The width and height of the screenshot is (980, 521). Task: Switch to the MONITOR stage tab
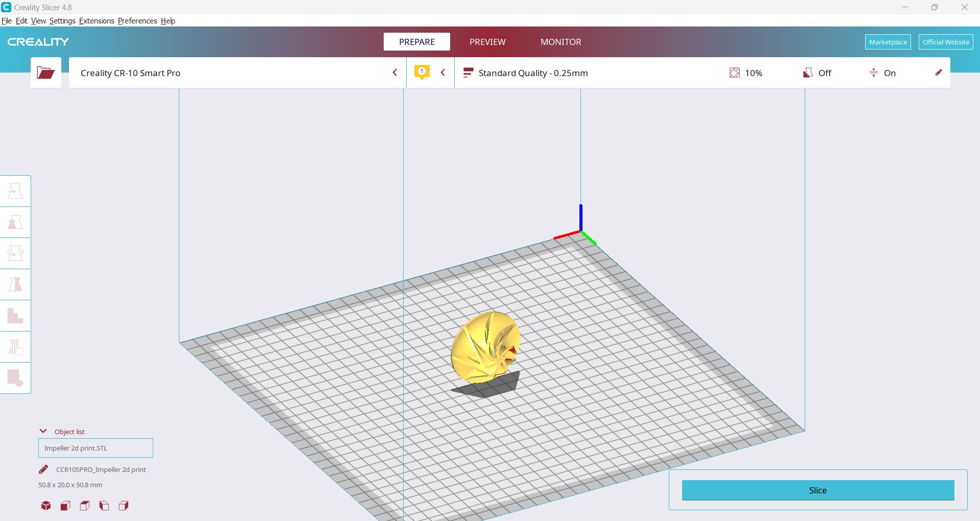tap(561, 42)
